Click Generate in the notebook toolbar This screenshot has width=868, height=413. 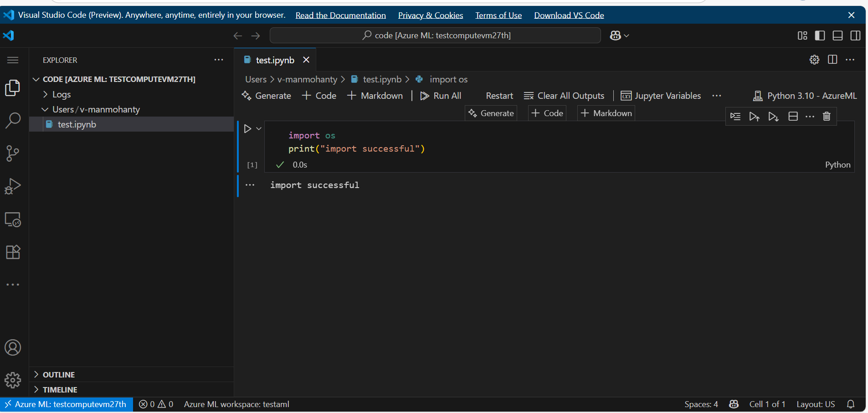[x=267, y=96]
